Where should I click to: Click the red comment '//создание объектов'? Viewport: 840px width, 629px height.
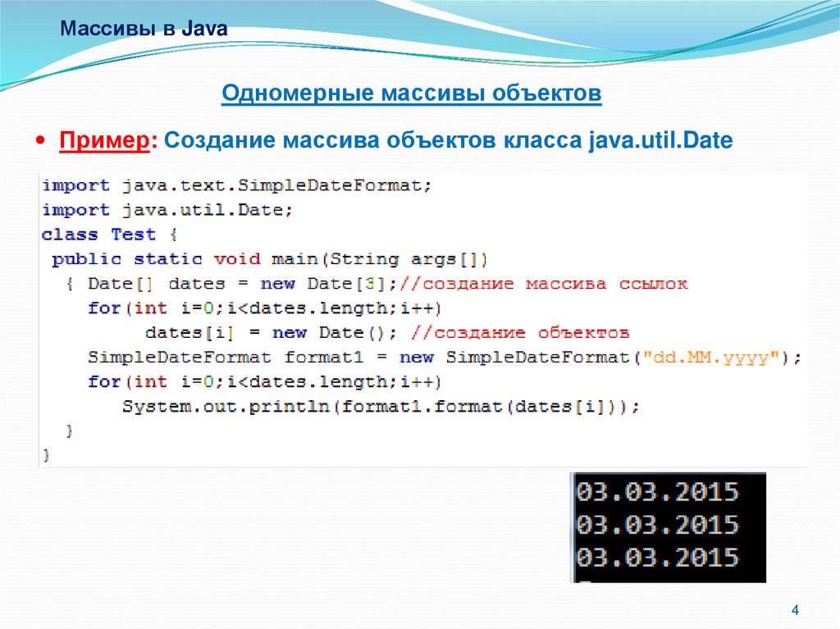519,333
